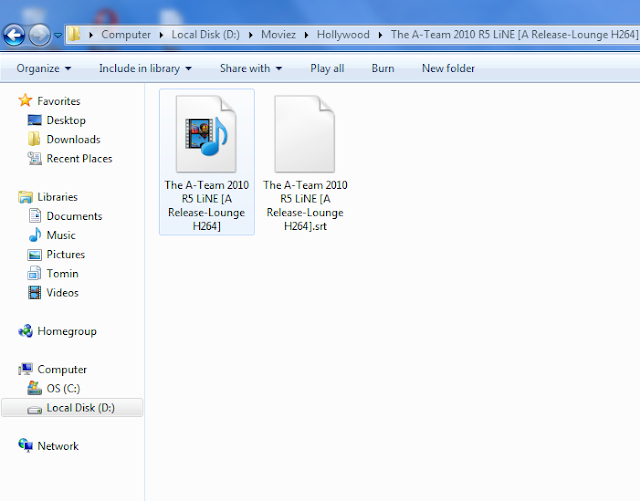Select Homegroup in navigation pane
The width and height of the screenshot is (640, 501).
click(67, 331)
